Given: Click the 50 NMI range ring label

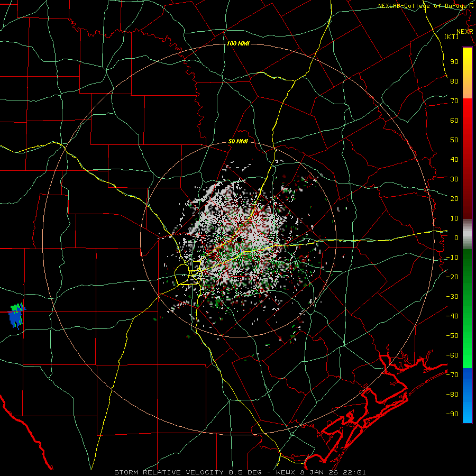Looking at the screenshot, I should tap(238, 141).
